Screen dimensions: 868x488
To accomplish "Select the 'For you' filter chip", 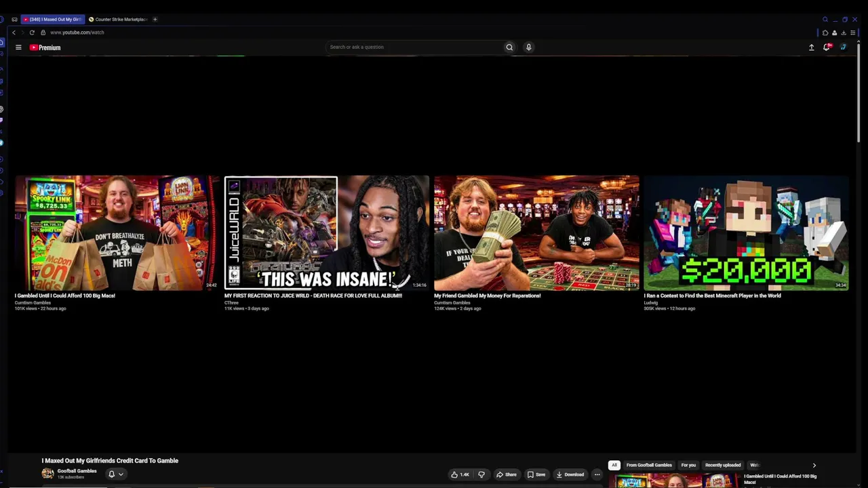I will click(x=688, y=465).
